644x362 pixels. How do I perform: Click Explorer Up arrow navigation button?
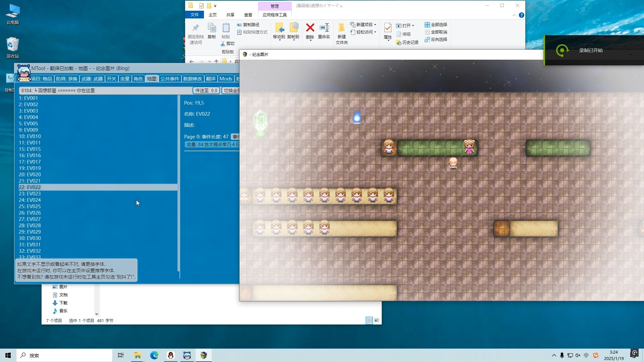(x=216, y=61)
